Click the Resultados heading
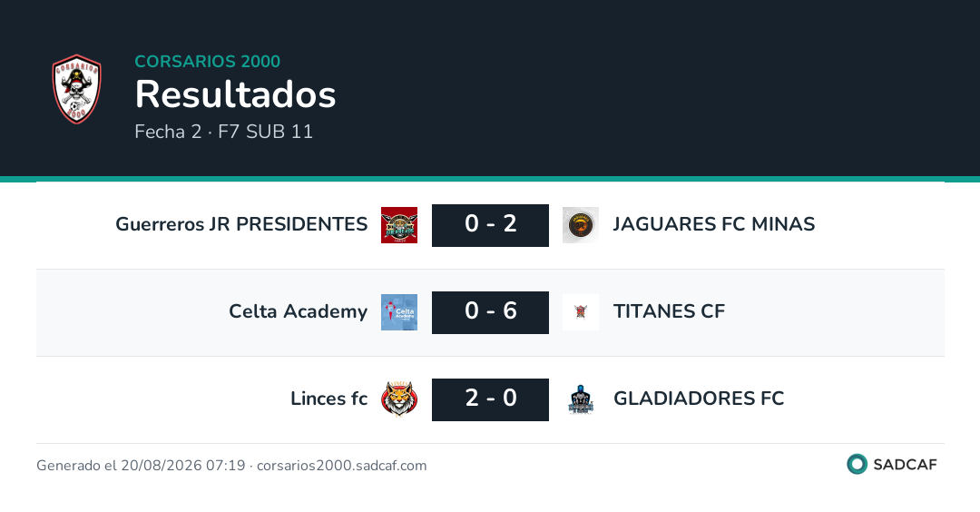The image size is (980, 512). pyautogui.click(x=236, y=94)
